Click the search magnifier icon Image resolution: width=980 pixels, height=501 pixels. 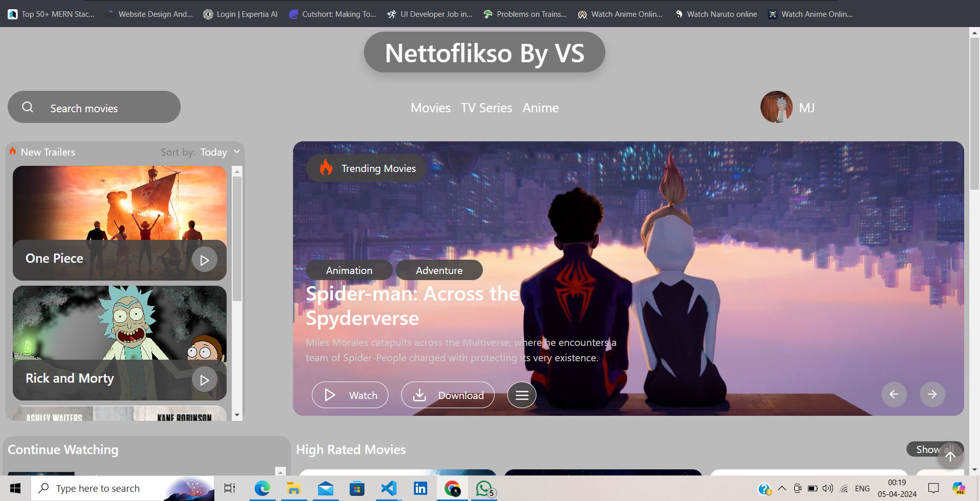click(28, 107)
